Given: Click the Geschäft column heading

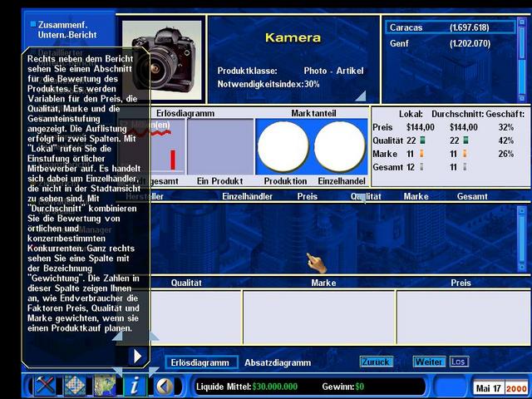Looking at the screenshot, I should 505,114.
